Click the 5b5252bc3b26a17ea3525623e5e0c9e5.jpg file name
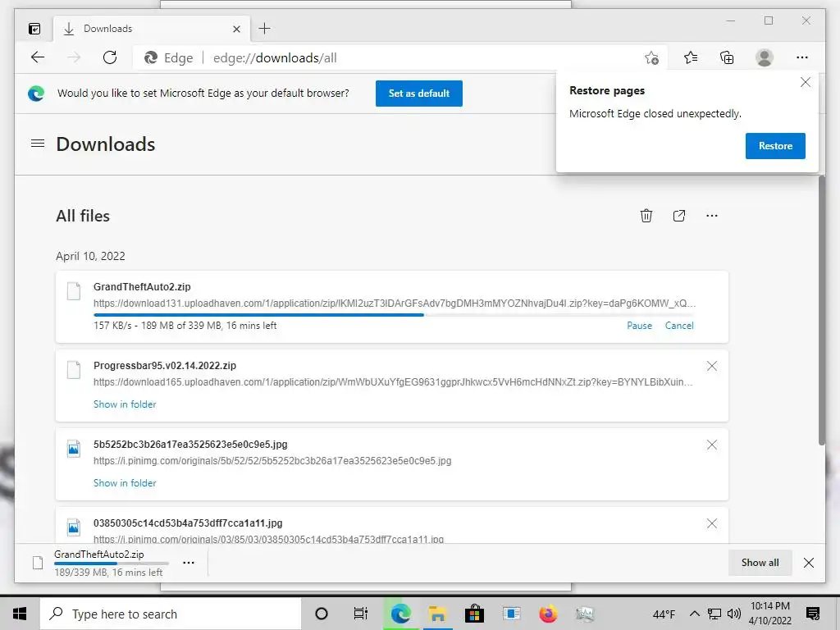 [x=190, y=444]
